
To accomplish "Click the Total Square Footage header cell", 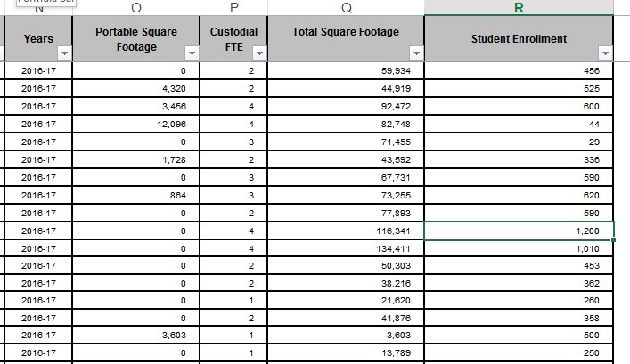I will [346, 39].
